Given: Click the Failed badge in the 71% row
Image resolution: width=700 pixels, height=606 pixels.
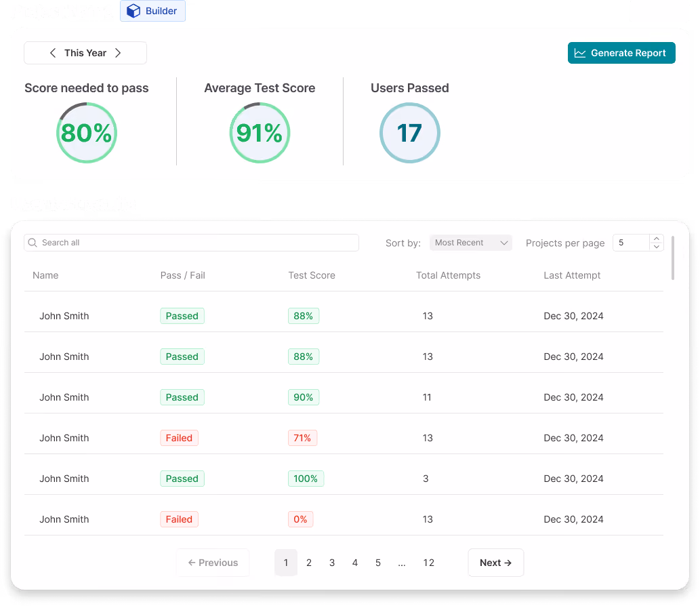Looking at the screenshot, I should [179, 438].
